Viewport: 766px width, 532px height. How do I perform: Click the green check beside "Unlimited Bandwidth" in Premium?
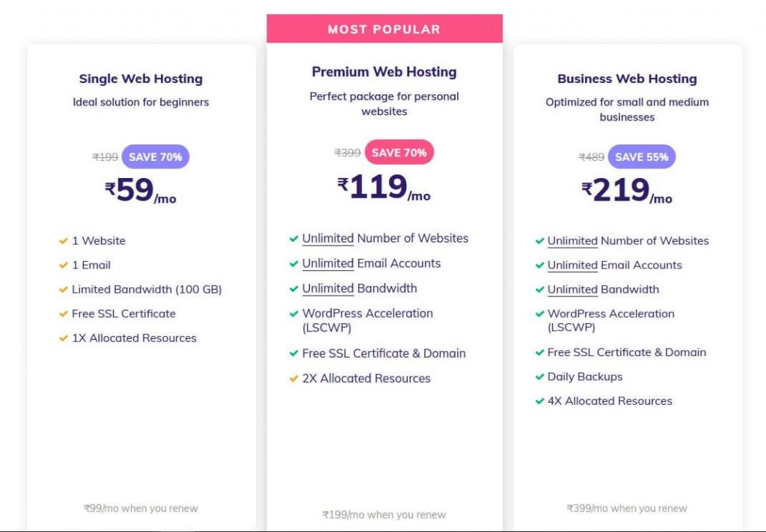[x=293, y=289]
